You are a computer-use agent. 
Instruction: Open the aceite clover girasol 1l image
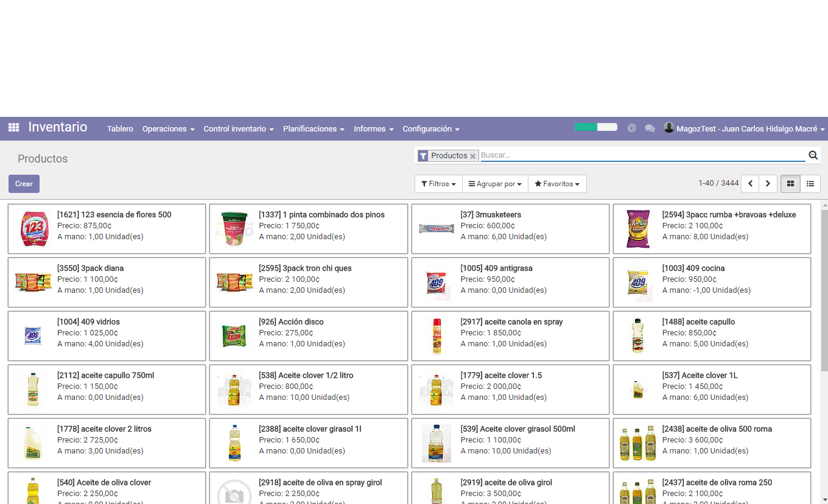(235, 443)
